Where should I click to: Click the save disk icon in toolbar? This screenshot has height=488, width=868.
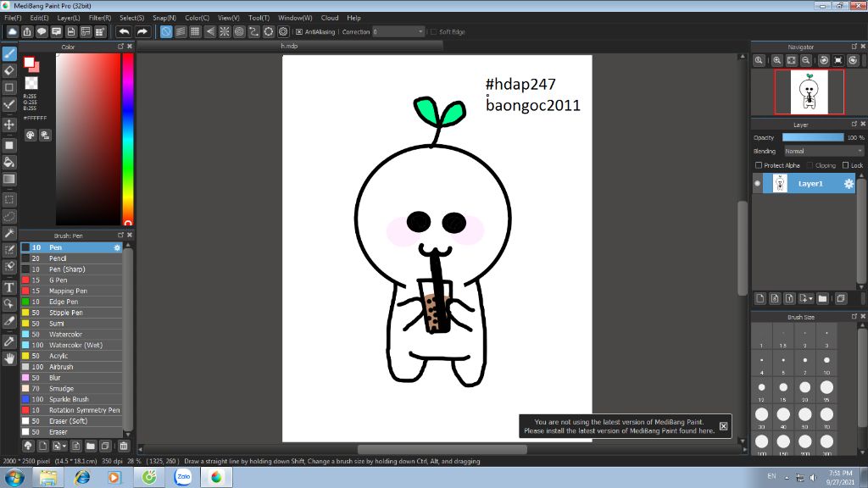[71, 31]
